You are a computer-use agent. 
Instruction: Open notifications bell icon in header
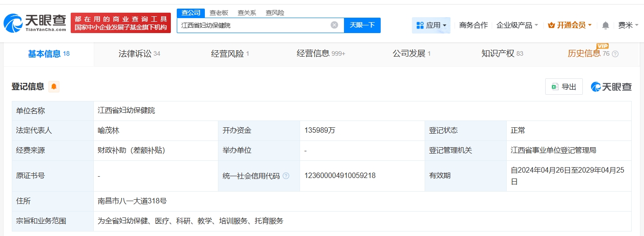tap(605, 25)
